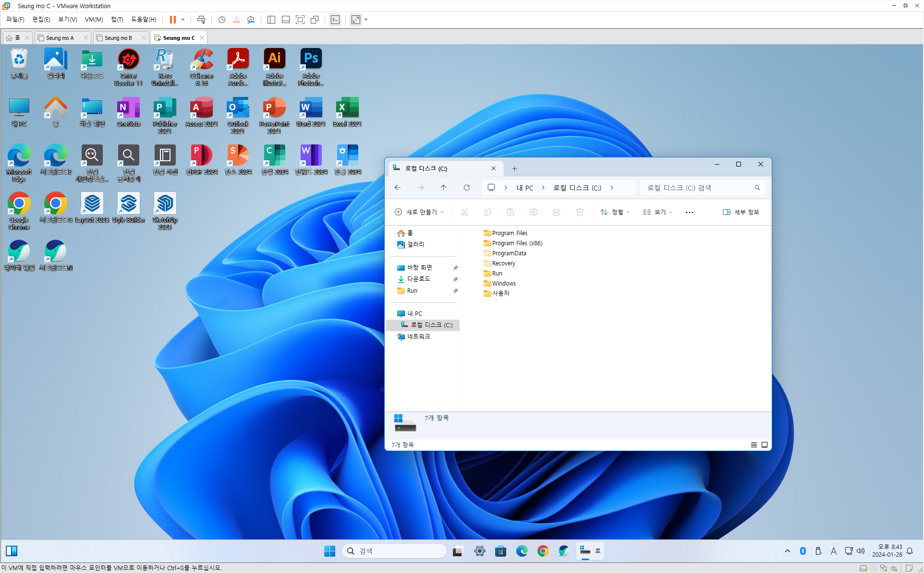The height and width of the screenshot is (573, 924).
Task: Click VMware full screen toolbar icon
Action: click(300, 20)
